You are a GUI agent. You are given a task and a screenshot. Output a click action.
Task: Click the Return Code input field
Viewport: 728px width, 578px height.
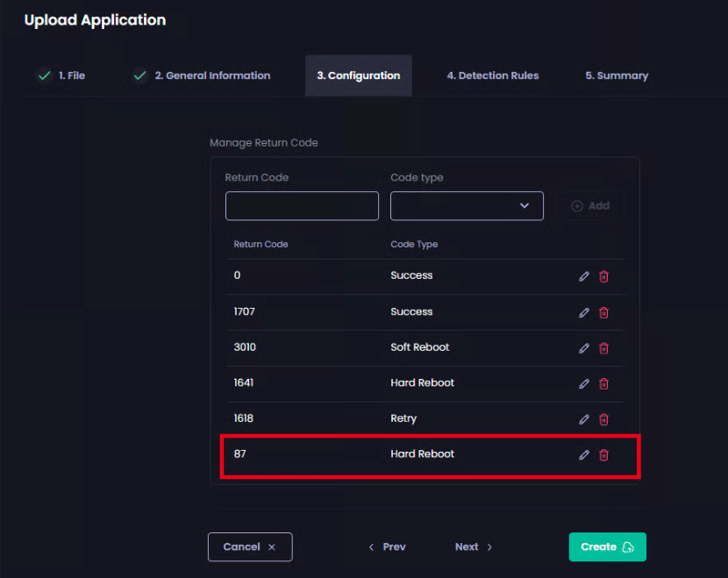302,206
